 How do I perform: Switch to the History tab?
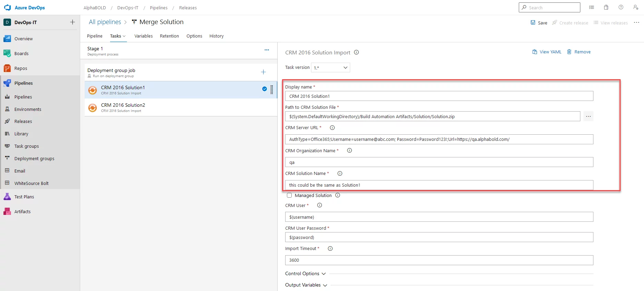pos(216,36)
